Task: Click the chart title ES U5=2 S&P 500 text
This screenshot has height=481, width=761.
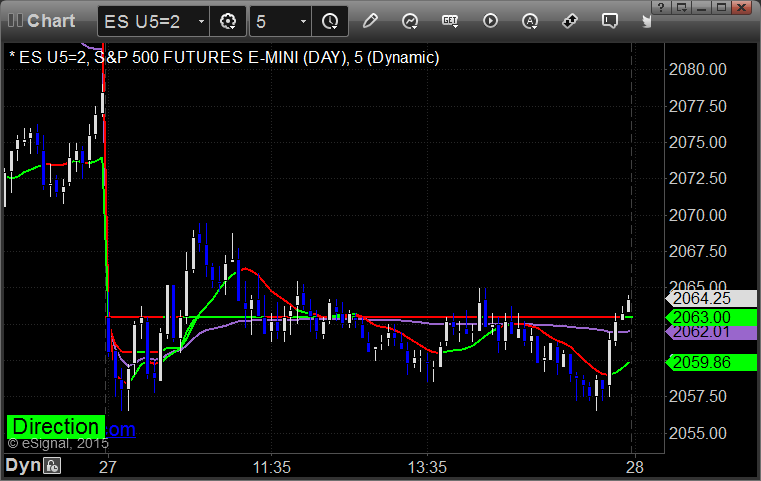Action: [x=224, y=58]
